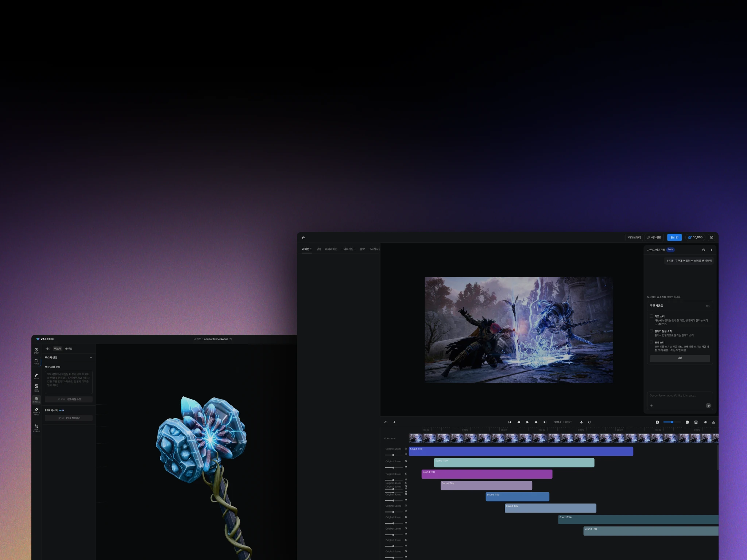Click the PBR 적용하기 button
Viewport: 747px width, 560px height.
(69, 418)
